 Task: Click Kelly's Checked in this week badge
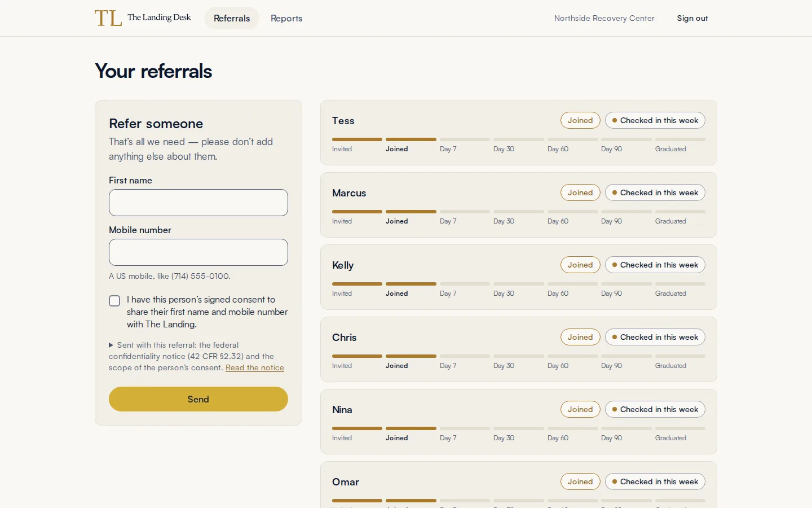655,265
